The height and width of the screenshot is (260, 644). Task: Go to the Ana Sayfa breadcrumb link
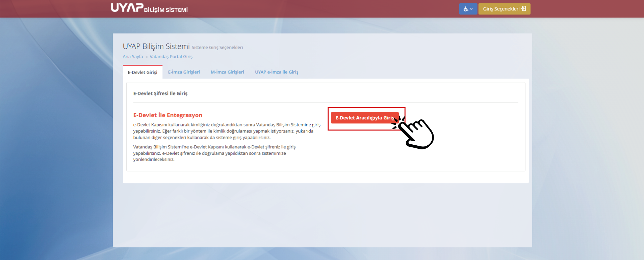tap(133, 57)
